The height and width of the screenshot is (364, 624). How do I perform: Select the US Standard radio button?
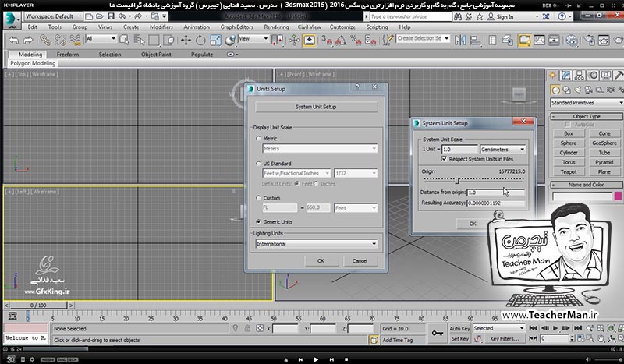coord(258,164)
